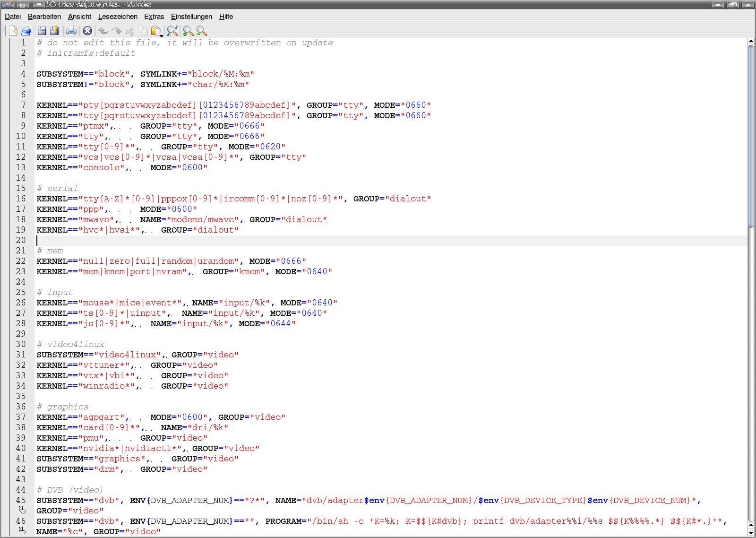The height and width of the screenshot is (538, 756).
Task: Grab the toolbar handle at the toolbar start
Action: (4, 31)
